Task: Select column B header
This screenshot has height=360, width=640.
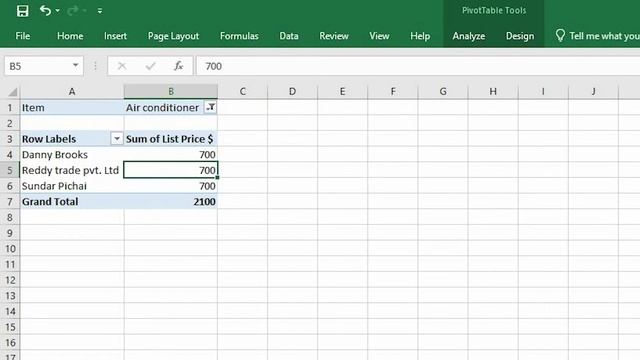Action: point(171,91)
